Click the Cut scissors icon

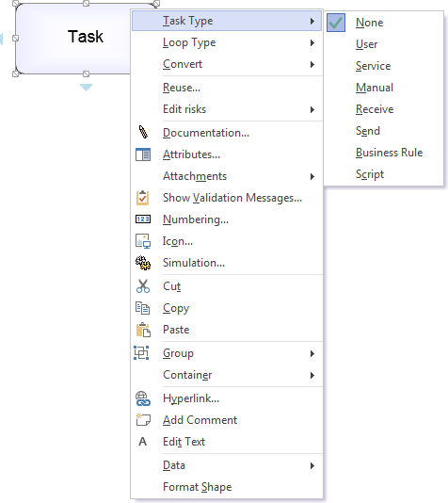[x=143, y=286]
